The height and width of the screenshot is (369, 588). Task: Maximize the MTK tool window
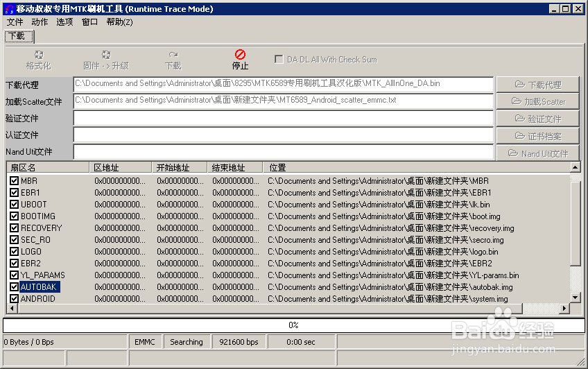[566, 8]
